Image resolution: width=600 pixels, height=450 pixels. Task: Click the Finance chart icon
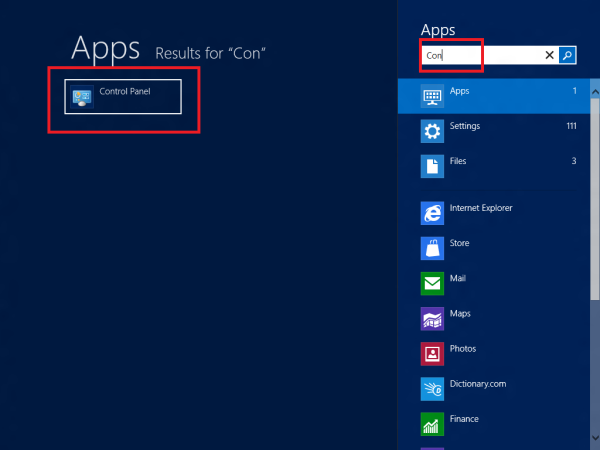point(432,424)
